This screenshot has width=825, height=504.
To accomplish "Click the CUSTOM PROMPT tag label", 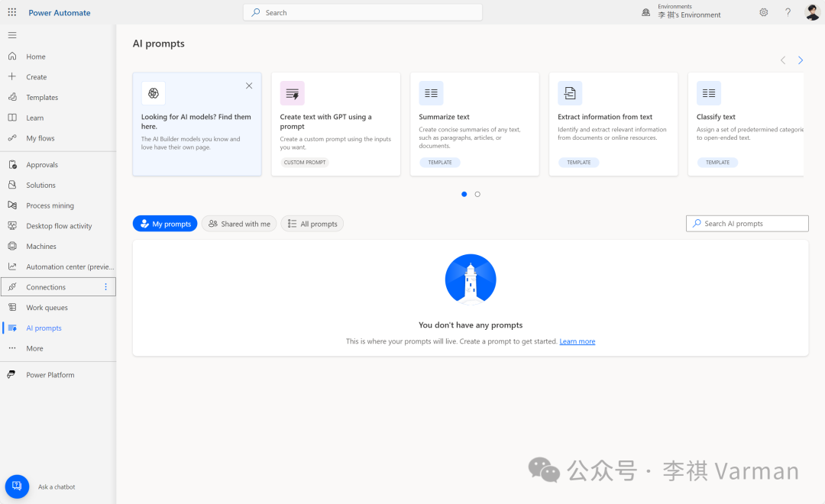I will click(x=305, y=163).
